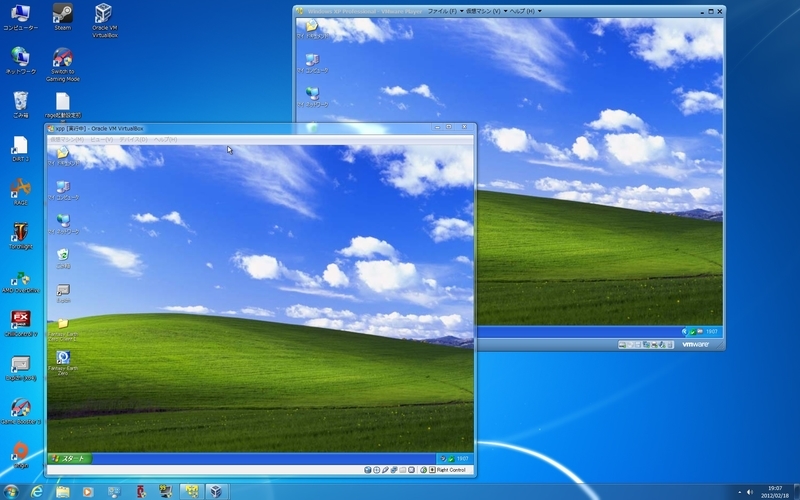The image size is (800, 500).
Task: Click the USB indicator in VirtualBox status bar
Action: coord(385,470)
